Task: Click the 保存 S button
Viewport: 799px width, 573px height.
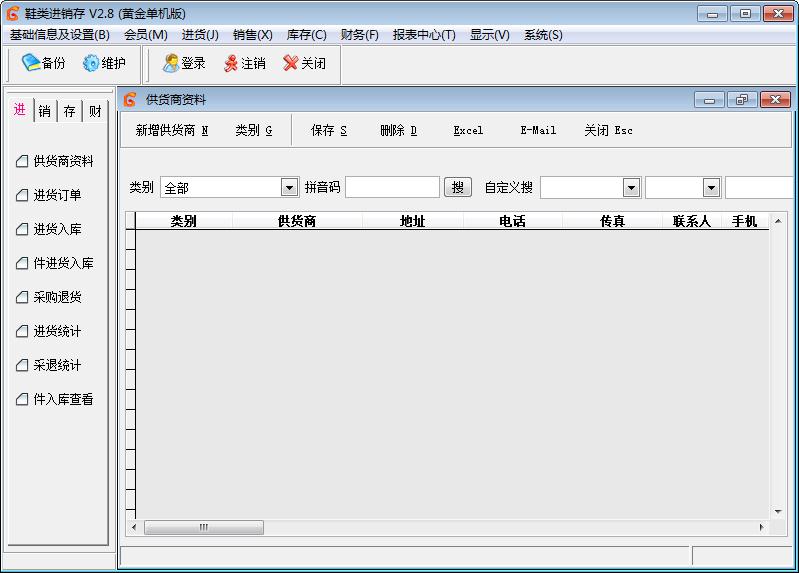Action: (x=329, y=131)
